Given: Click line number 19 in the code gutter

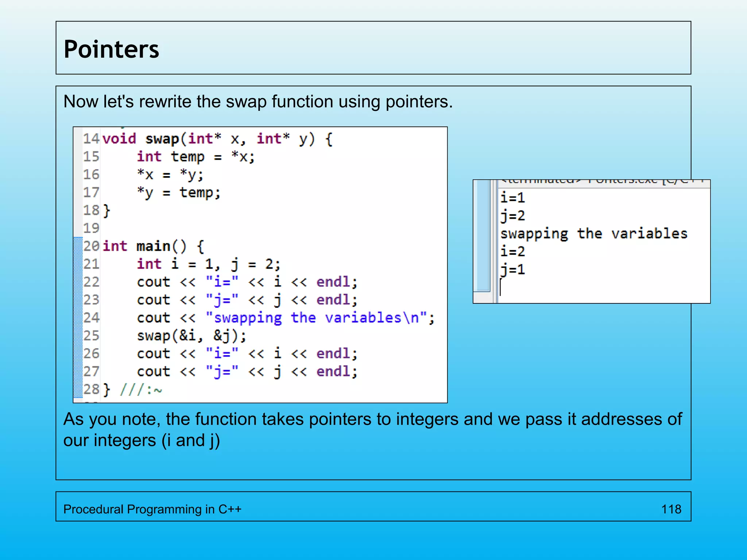Looking at the screenshot, I should tap(91, 228).
